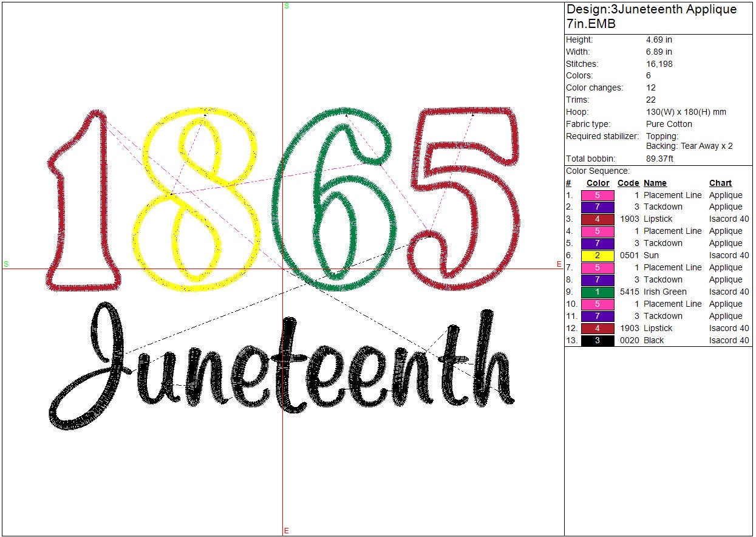Click the Chart column header
756x537 pixels.
click(720, 183)
